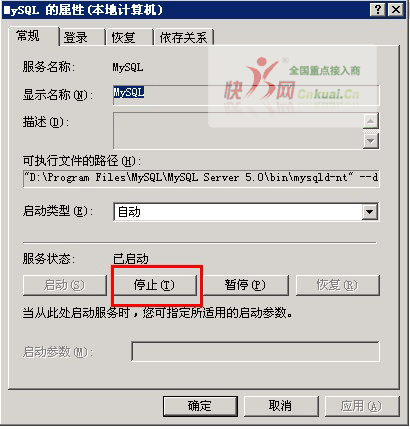Click the description scrollbar up arrow
This screenshot has height=429, width=410.
point(371,121)
